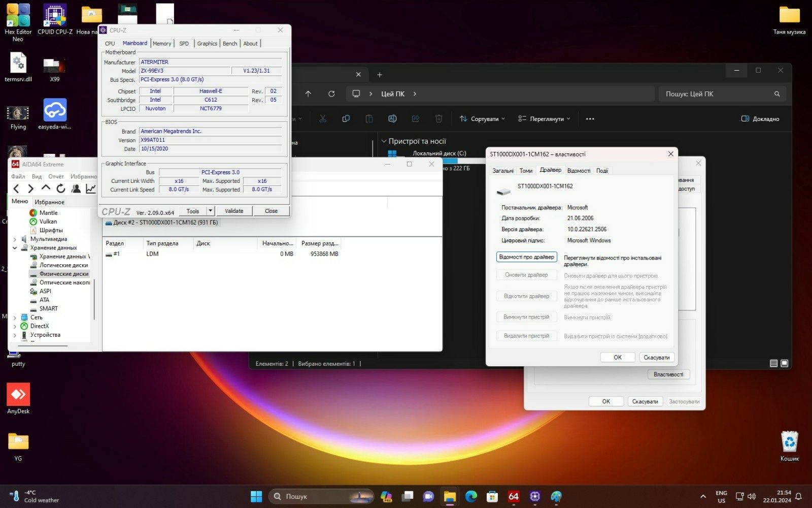Click the AIDA64 user report icon
This screenshot has height=508, width=812.
(x=76, y=189)
